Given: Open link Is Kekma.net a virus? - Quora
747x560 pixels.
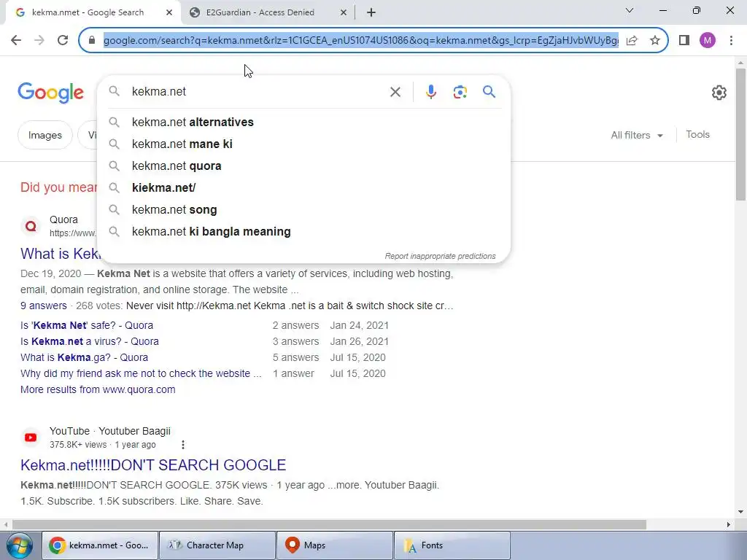Looking at the screenshot, I should click(90, 341).
